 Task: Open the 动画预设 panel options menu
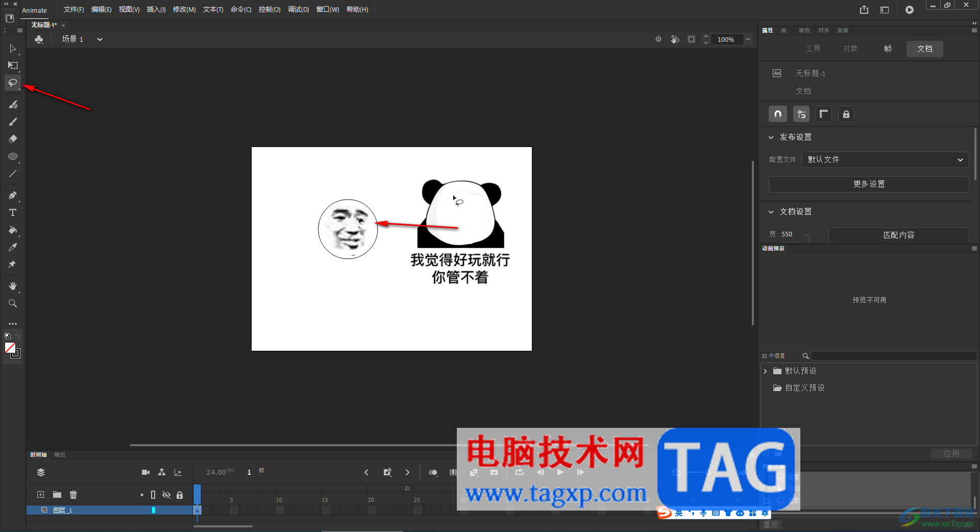(x=974, y=249)
